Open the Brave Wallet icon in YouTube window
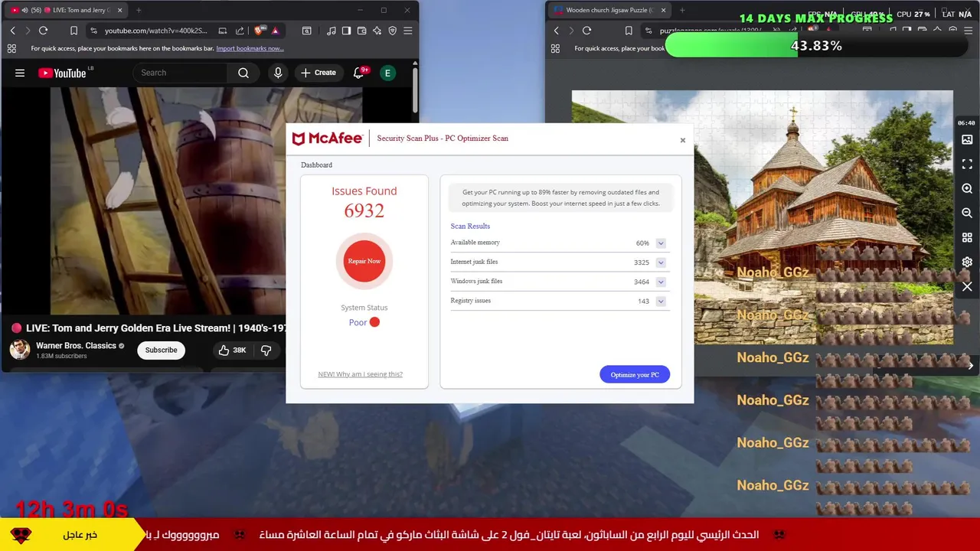 point(361,31)
